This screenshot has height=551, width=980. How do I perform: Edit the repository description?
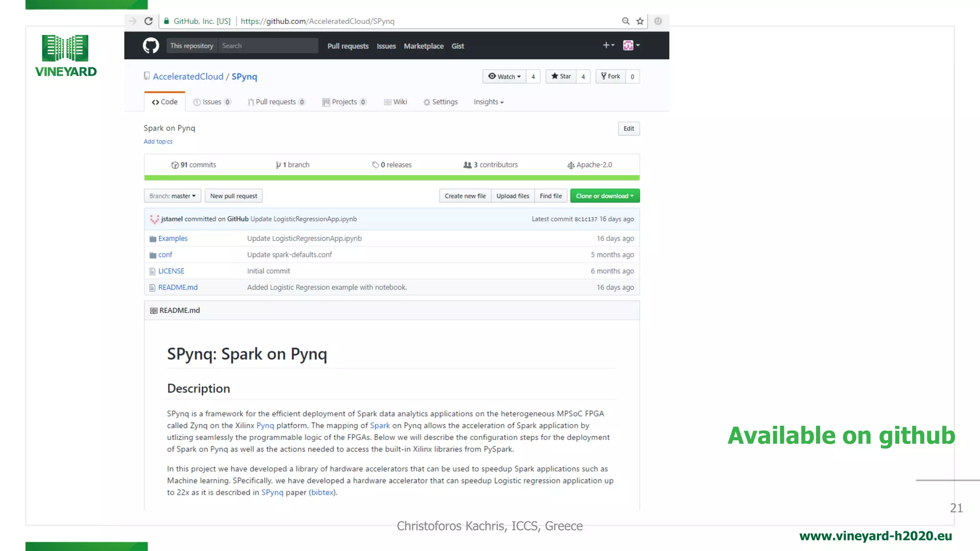pos(629,129)
